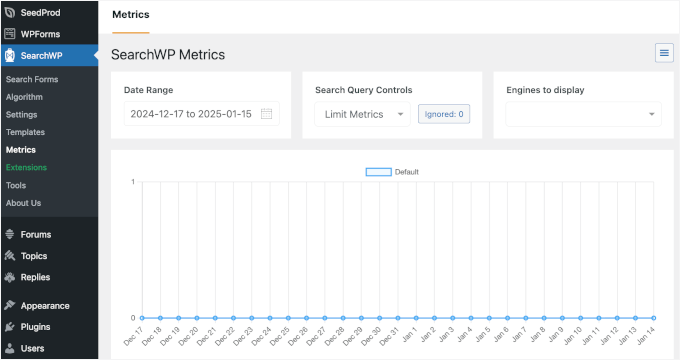Click the Users person icon
680x360 pixels.
(x=10, y=348)
